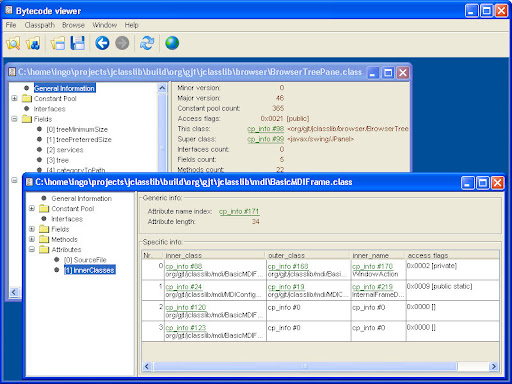
Task: Click Fields folder icon in BrowserTreePane tree
Action: 27,119
